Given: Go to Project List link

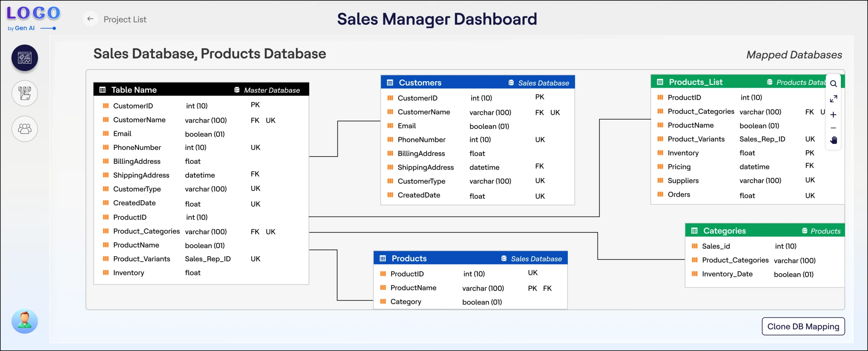Looking at the screenshot, I should [125, 19].
